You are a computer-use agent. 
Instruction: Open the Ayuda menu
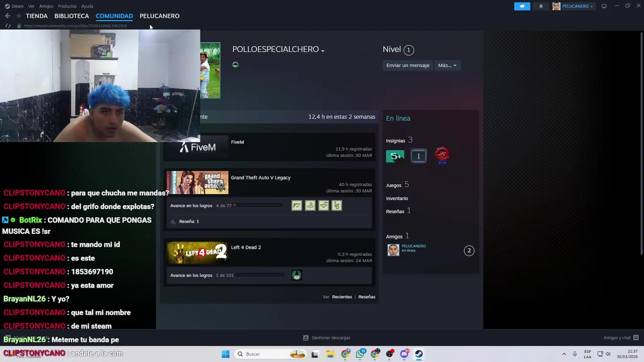pos(87,6)
